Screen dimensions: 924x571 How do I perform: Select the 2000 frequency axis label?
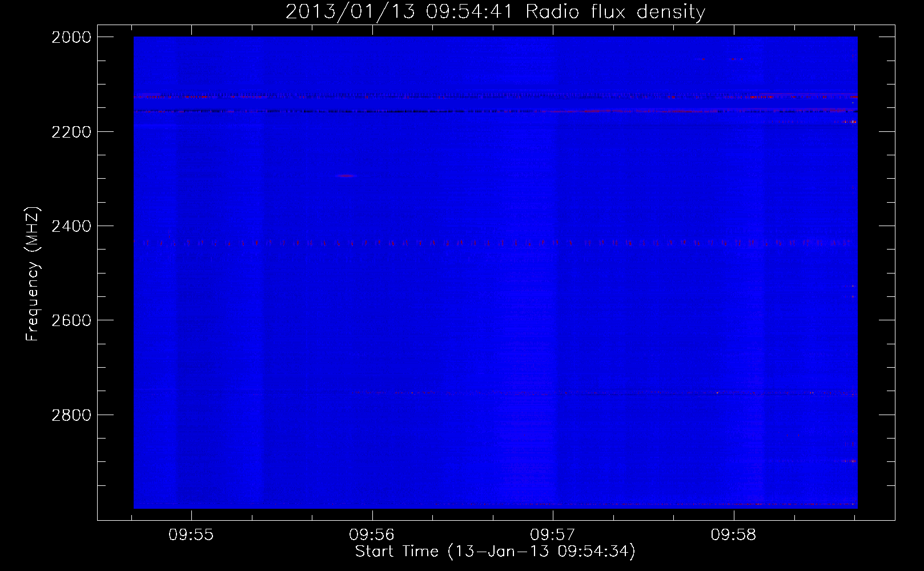(71, 37)
